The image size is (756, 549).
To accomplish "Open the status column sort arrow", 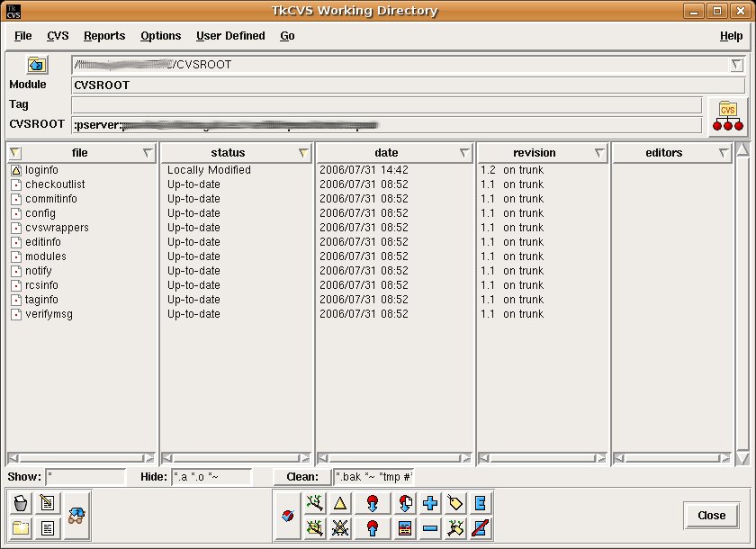I will [303, 153].
